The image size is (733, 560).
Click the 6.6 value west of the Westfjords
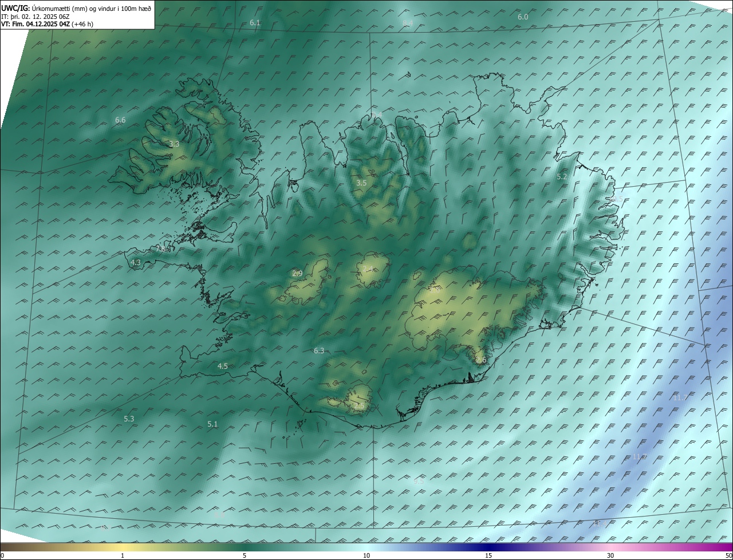tap(120, 120)
